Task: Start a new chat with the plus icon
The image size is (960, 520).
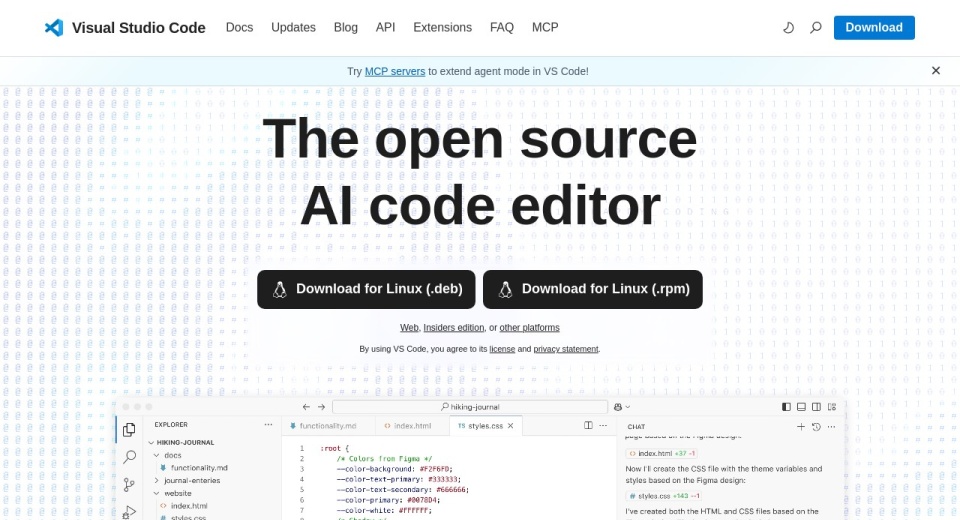Action: (801, 427)
